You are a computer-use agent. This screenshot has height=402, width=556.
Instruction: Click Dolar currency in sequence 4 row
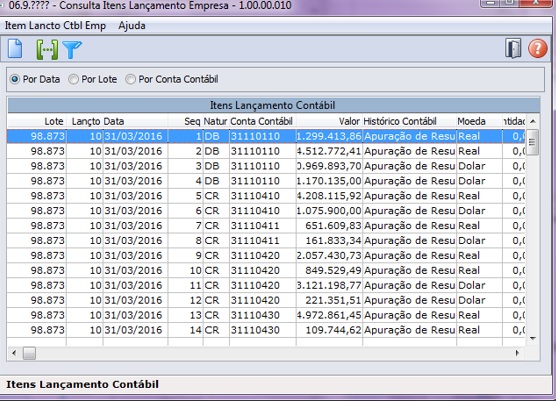[479, 181]
